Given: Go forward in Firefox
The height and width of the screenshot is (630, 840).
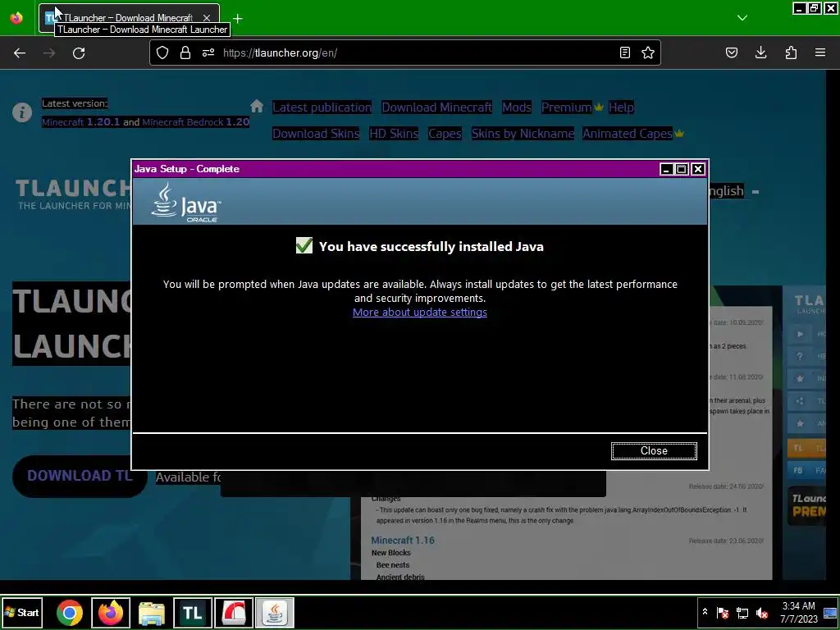Looking at the screenshot, I should pyautogui.click(x=49, y=52).
